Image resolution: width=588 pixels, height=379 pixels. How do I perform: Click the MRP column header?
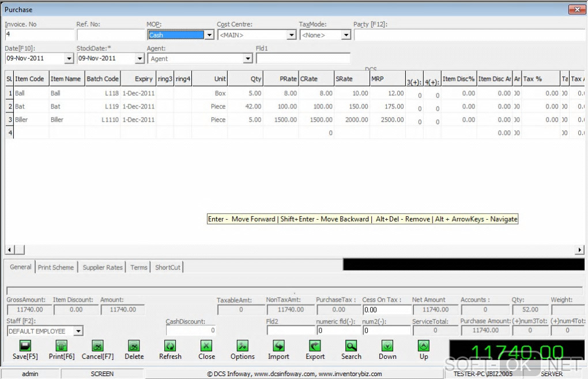click(388, 79)
